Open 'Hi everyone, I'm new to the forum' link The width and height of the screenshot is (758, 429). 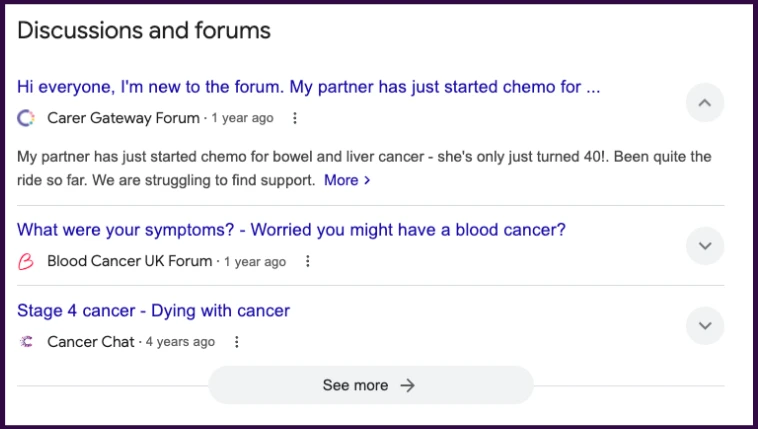tap(308, 87)
